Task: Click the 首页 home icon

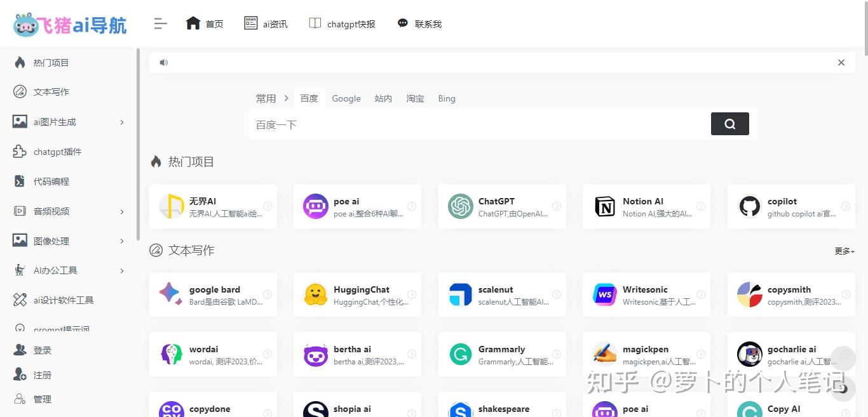Action: click(193, 23)
